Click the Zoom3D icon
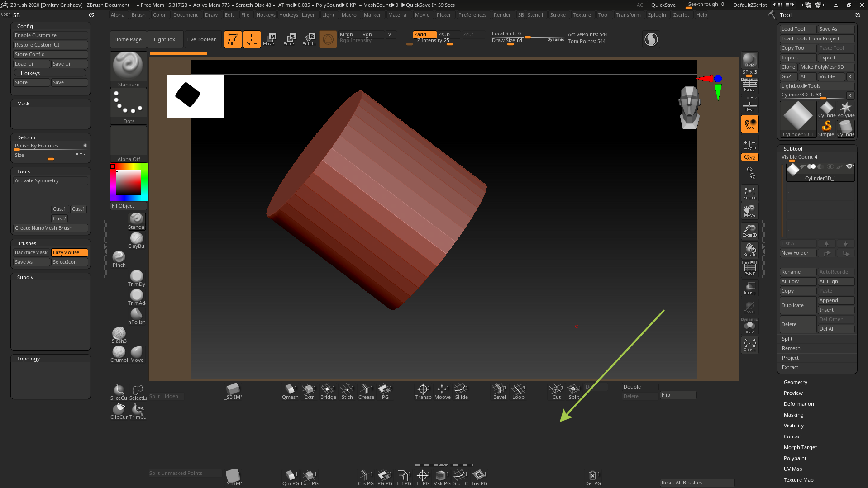The image size is (868, 488). pos(749,231)
